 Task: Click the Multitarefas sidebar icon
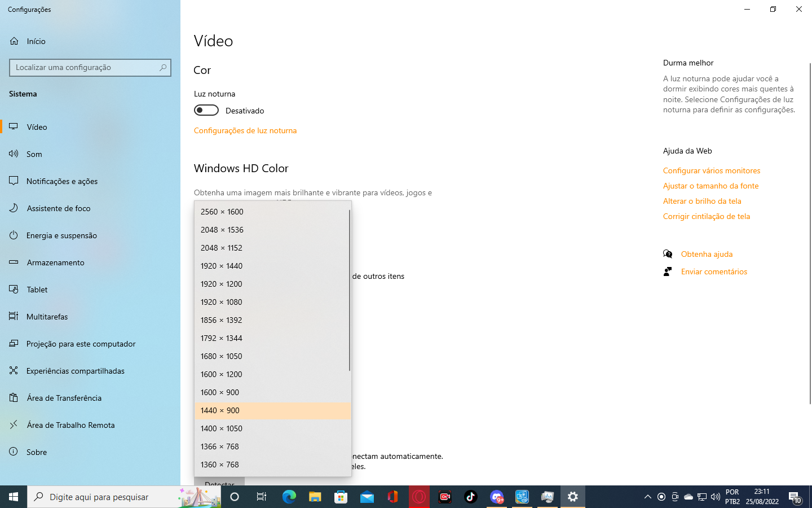[14, 317]
